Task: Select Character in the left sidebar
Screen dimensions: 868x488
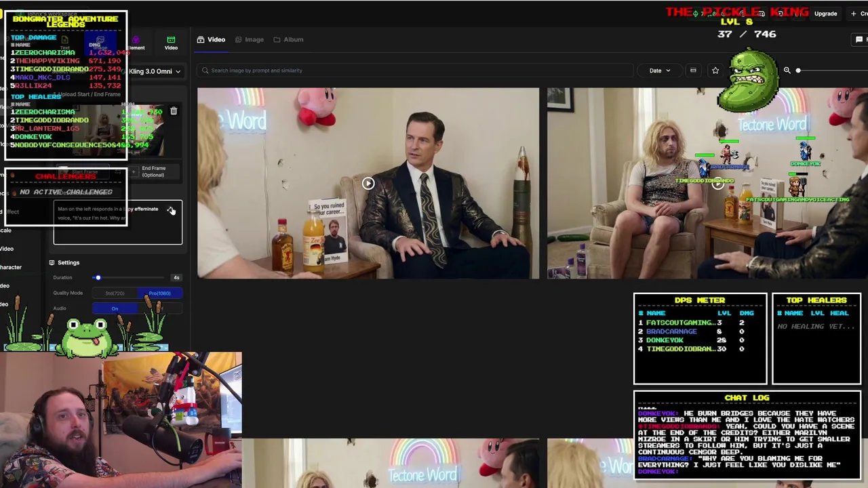Action: [11, 267]
